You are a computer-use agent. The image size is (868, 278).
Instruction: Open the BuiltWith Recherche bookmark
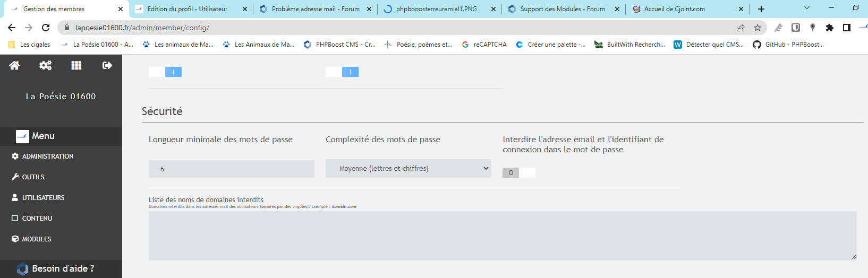[x=629, y=45]
